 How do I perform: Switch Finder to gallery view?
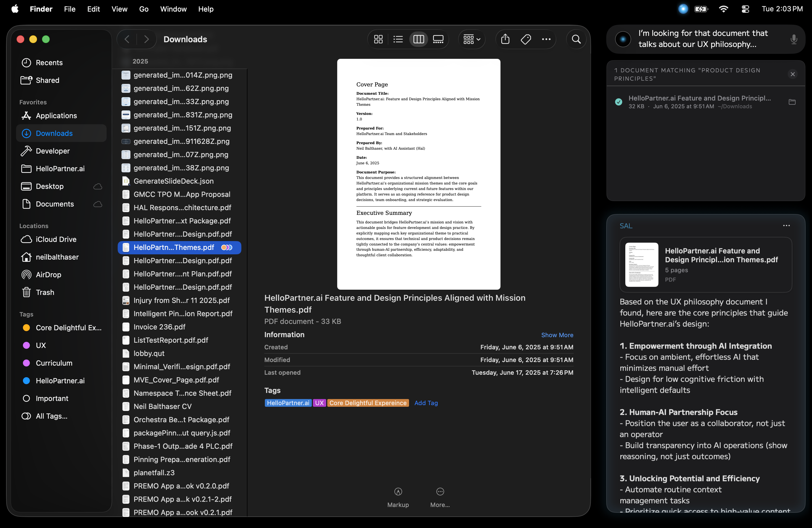coord(438,39)
